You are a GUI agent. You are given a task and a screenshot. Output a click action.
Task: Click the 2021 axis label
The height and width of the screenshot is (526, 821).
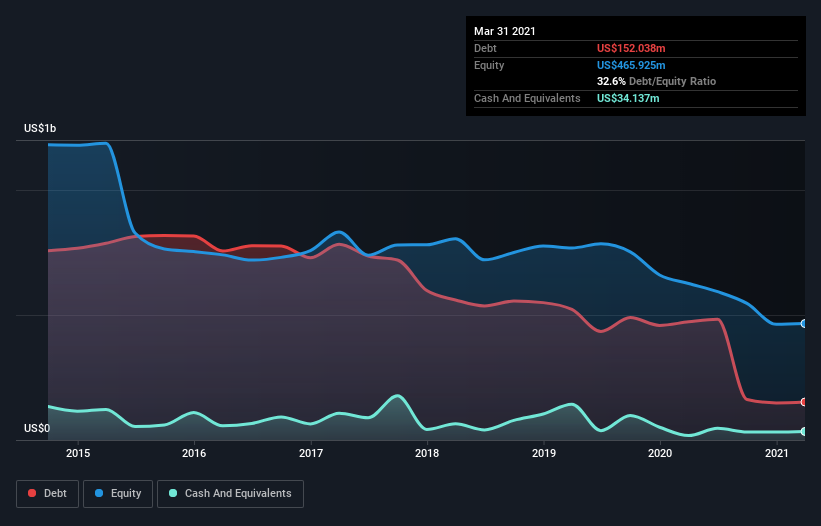(776, 453)
